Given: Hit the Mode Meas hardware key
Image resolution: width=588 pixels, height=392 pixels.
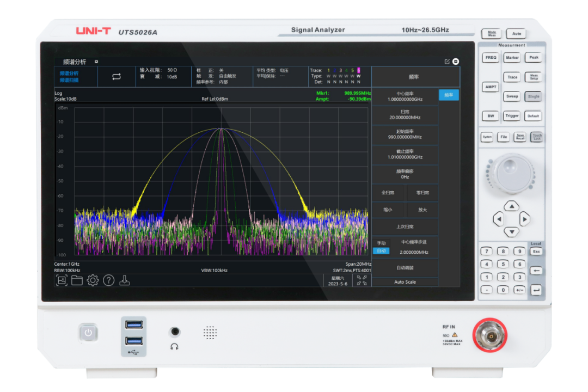Looking at the screenshot, I should [492, 33].
